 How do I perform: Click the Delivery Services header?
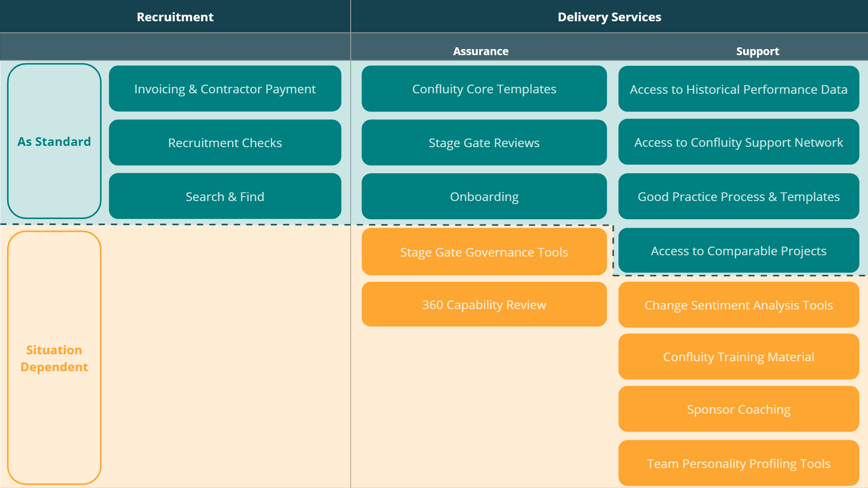(609, 16)
